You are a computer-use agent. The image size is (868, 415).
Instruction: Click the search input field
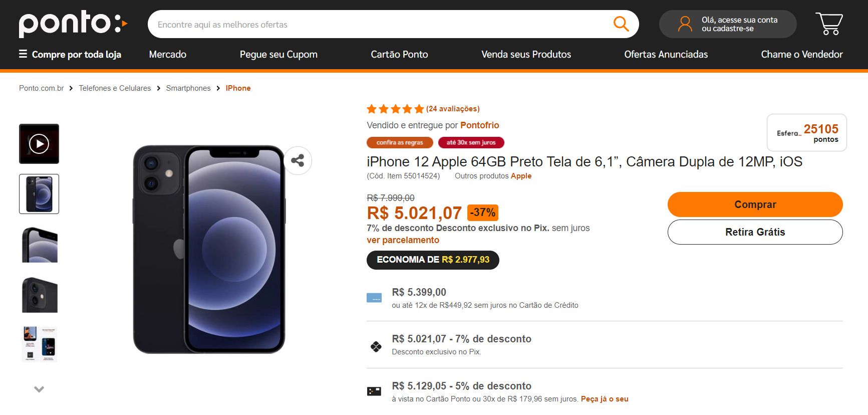[x=381, y=24]
